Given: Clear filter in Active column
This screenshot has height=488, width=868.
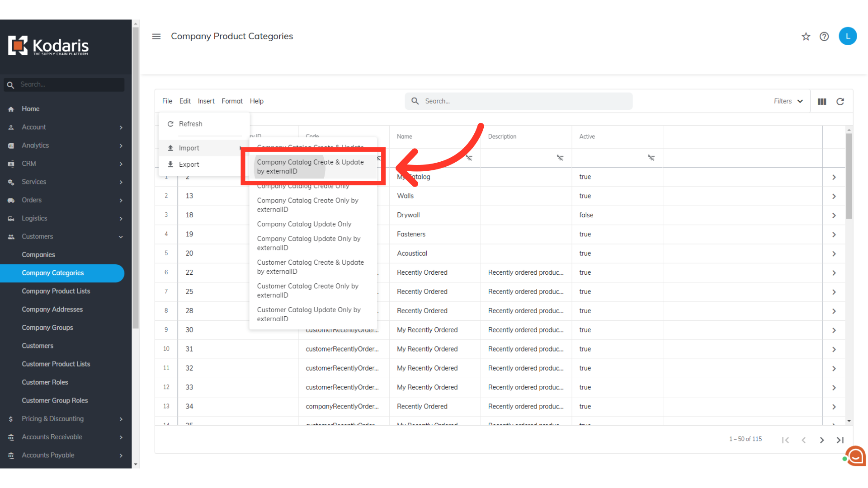Looking at the screenshot, I should [651, 158].
